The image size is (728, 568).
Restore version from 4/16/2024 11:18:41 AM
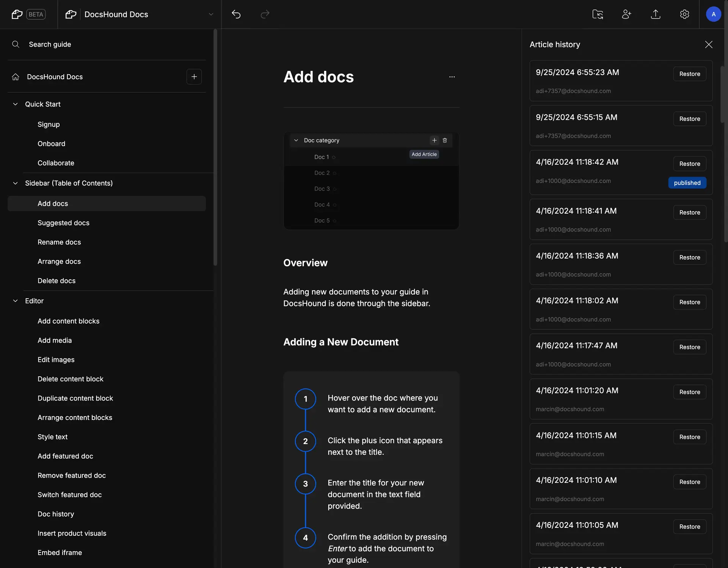click(x=690, y=213)
